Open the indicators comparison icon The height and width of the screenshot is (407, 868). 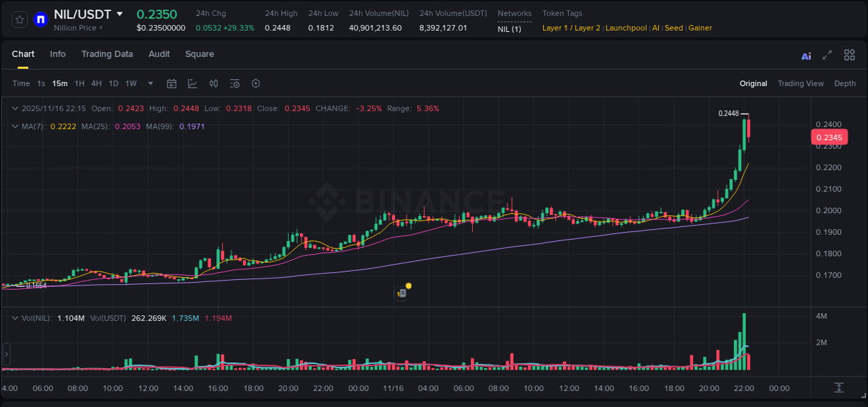[x=213, y=83]
